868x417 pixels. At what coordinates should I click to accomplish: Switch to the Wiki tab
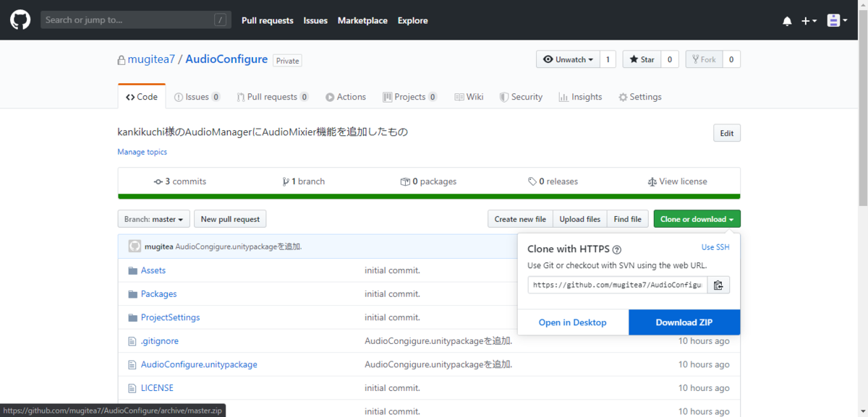pyautogui.click(x=469, y=97)
